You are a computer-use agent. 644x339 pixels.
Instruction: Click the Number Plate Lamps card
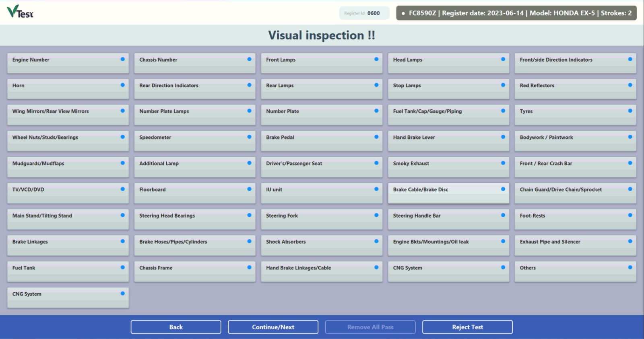(x=195, y=115)
